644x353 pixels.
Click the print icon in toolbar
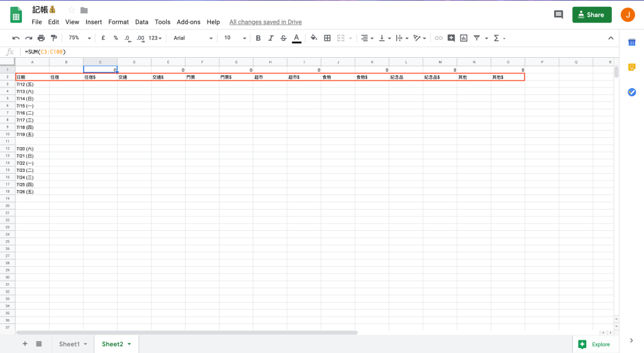tap(41, 38)
